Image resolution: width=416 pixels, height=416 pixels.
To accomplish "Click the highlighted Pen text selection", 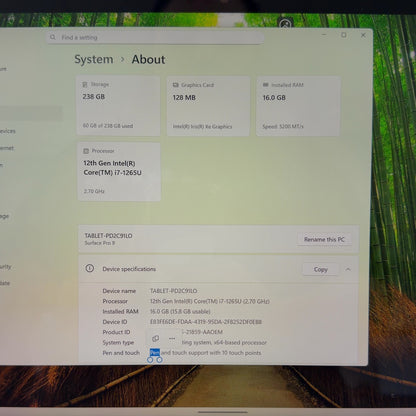I will 155,352.
